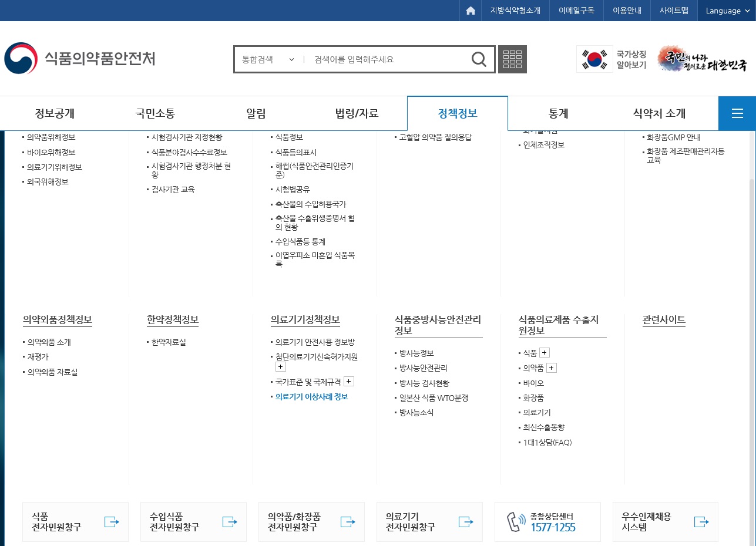The height and width of the screenshot is (546, 756).
Task: Expand 국가표준 및 국제규격 submenu
Action: pos(349,382)
